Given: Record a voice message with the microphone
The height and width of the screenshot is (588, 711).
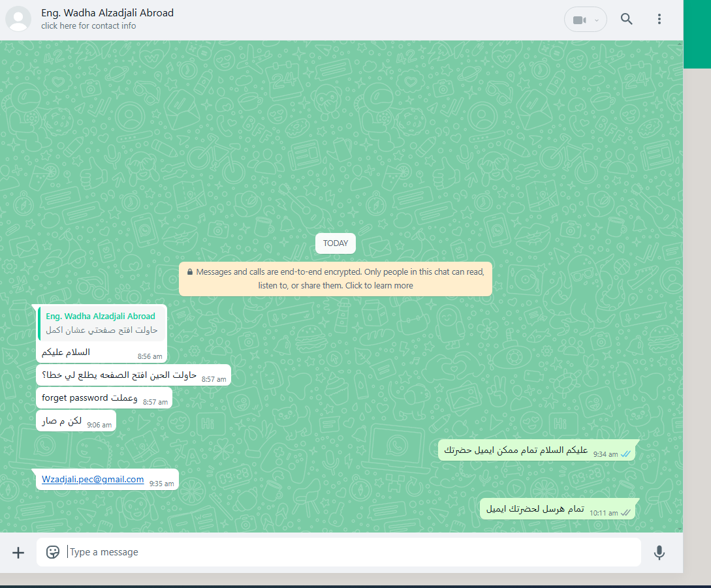Looking at the screenshot, I should coord(659,552).
